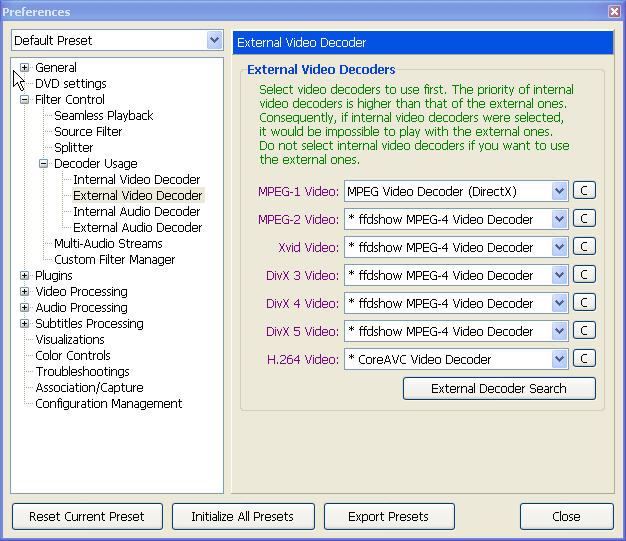The image size is (626, 541).
Task: Open the DivX 3 Video decoder dropdown
Action: [x=558, y=275]
